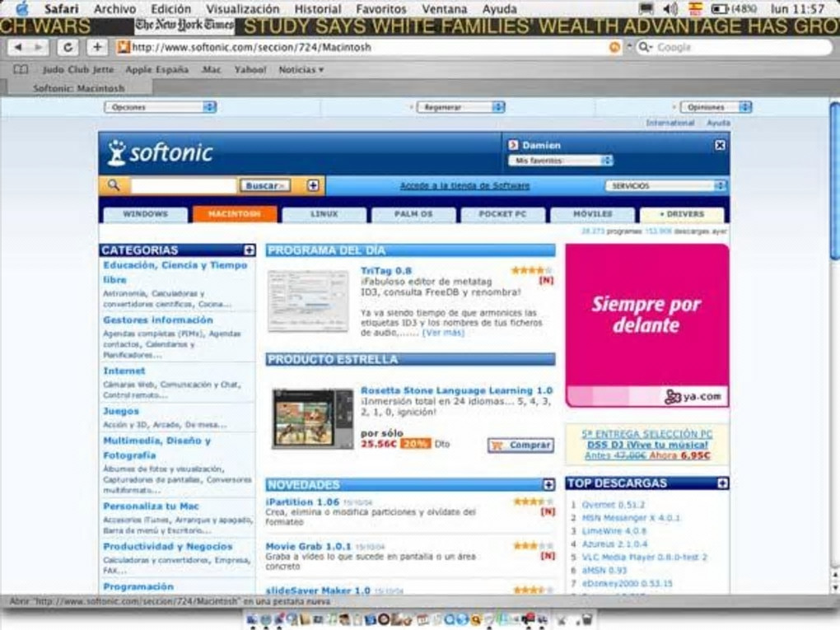Viewport: 840px width, 630px height.
Task: Go back with the left arrow icon
Action: coord(19,47)
